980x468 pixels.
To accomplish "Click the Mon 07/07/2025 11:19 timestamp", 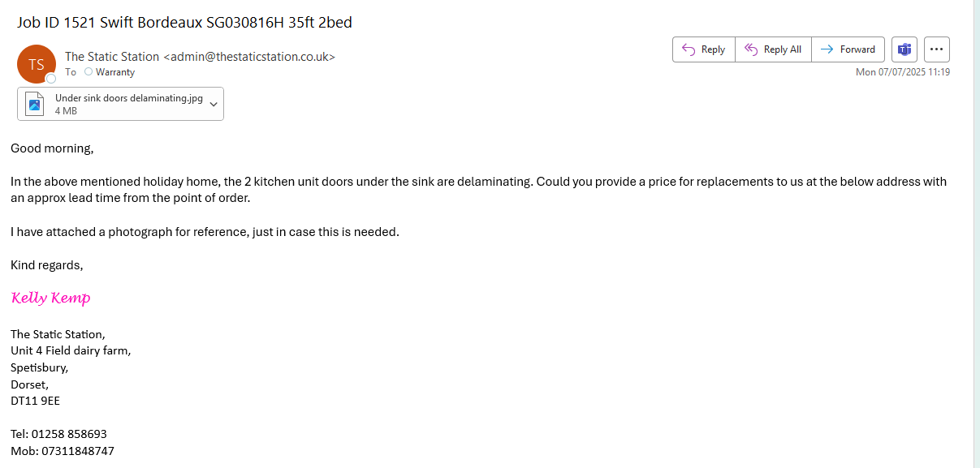I will pos(903,72).
